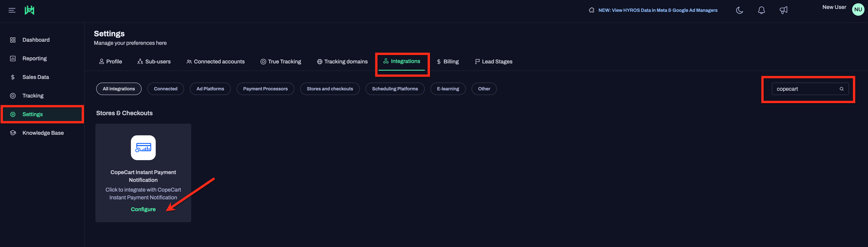Click the HYROS logo icon

(x=29, y=10)
